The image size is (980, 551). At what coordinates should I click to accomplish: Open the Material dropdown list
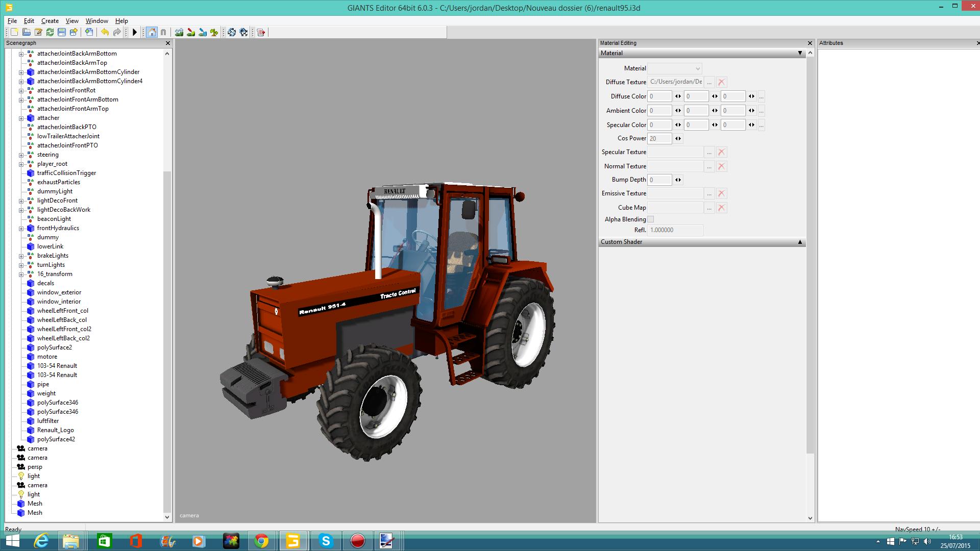pos(674,68)
